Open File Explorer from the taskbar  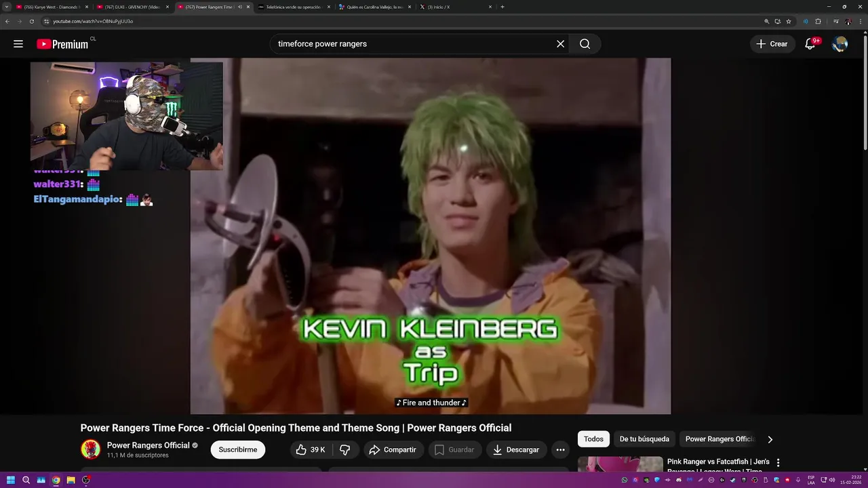pyautogui.click(x=71, y=480)
